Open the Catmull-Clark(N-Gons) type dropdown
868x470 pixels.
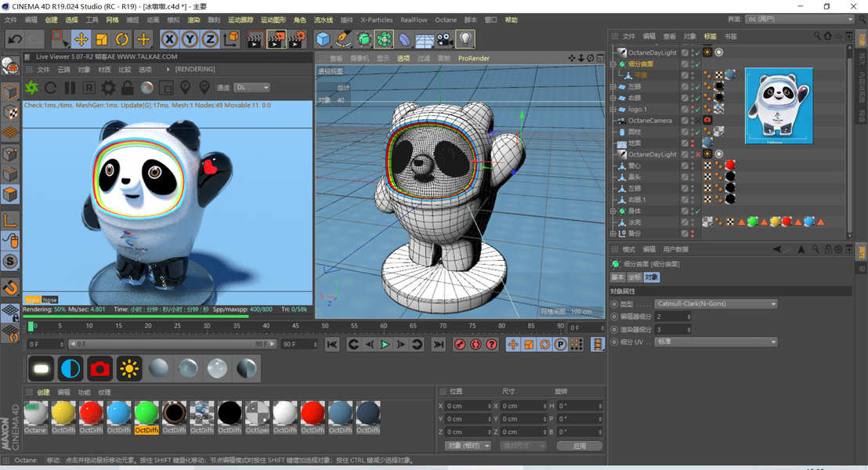coord(716,304)
